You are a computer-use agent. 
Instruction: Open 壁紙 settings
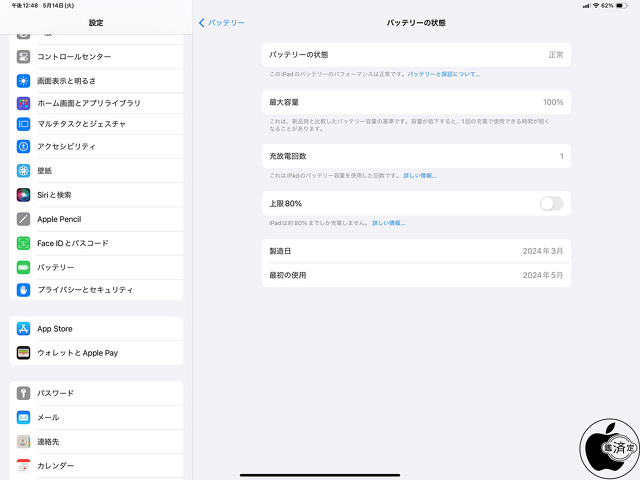96,171
